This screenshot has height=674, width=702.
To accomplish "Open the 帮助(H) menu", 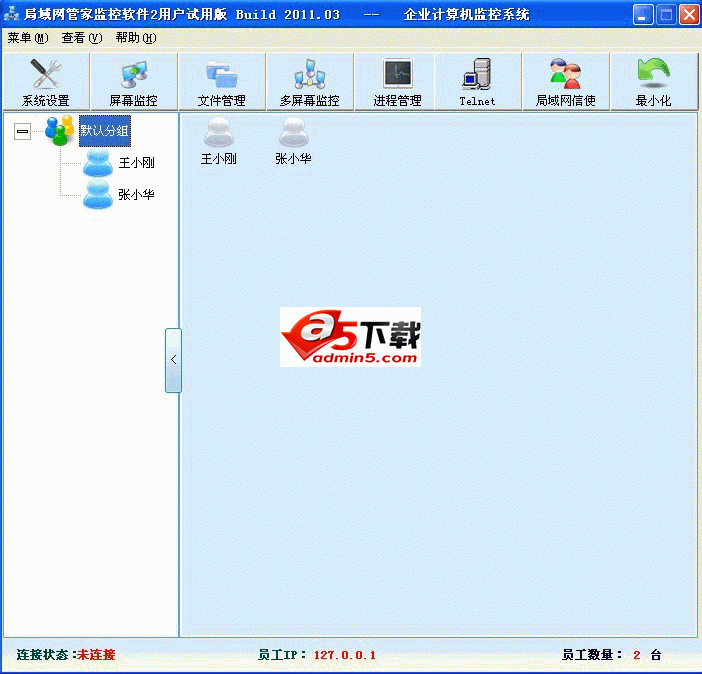I will coord(136,38).
